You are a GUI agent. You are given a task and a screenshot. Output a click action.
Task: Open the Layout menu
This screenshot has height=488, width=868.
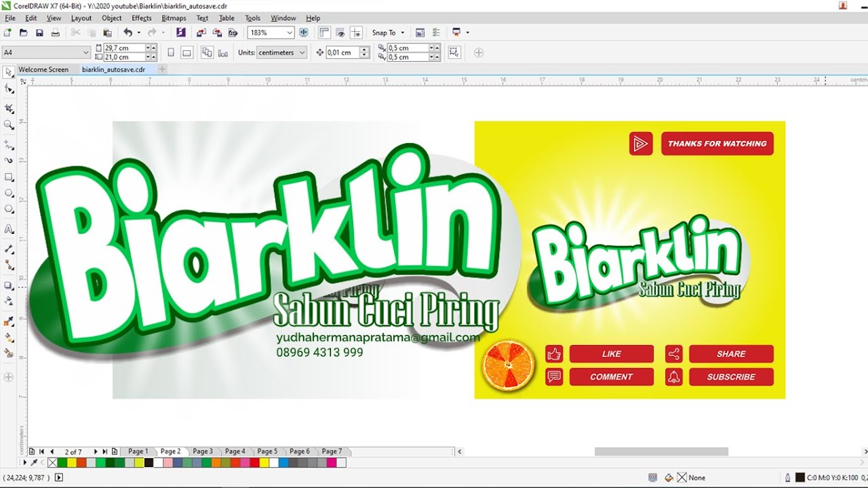tap(81, 18)
